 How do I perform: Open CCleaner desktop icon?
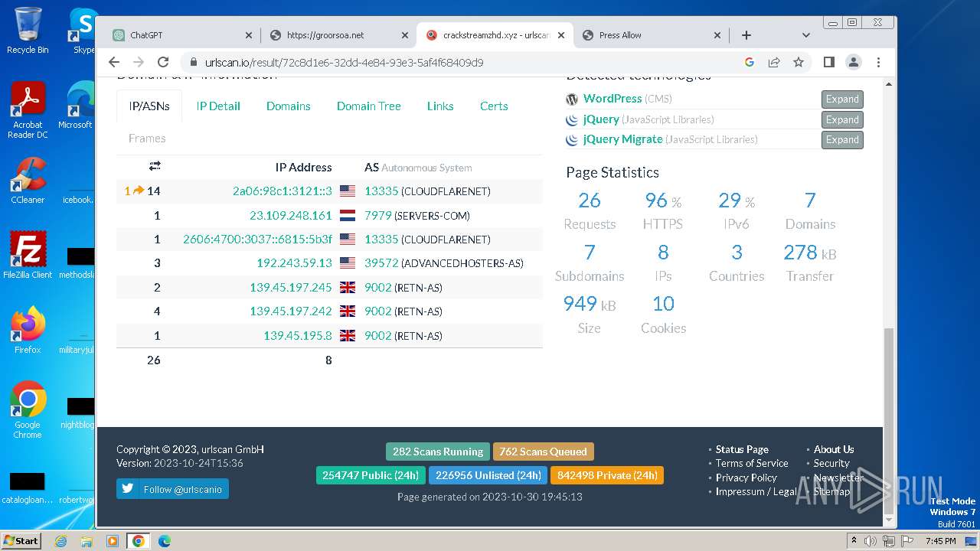[x=28, y=181]
